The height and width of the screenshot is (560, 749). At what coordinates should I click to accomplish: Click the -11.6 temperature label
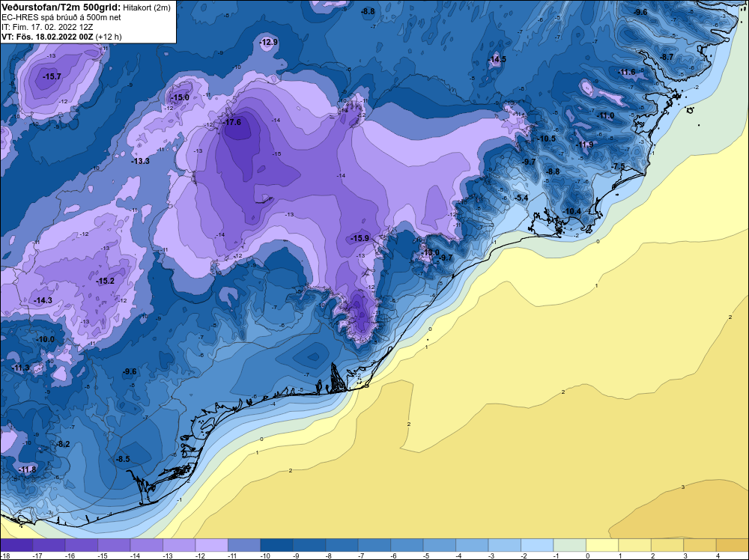coord(627,72)
